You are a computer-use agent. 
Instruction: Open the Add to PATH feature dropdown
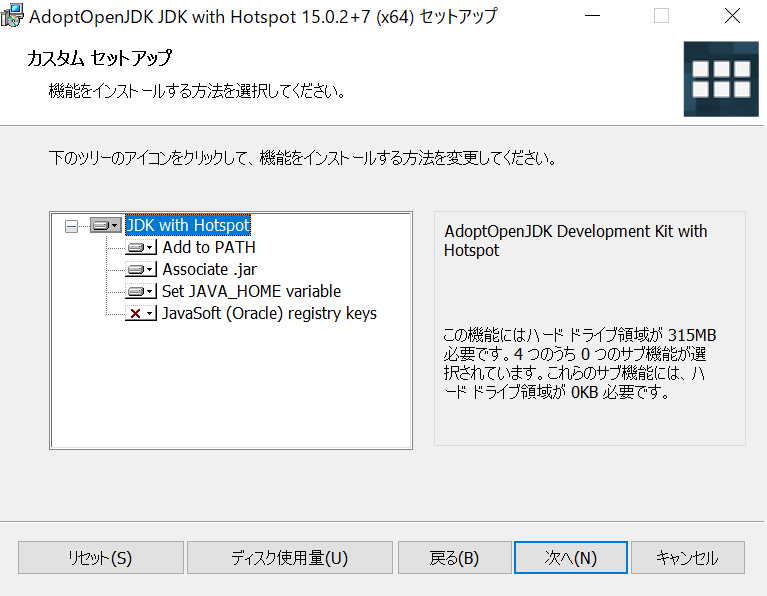point(141,248)
